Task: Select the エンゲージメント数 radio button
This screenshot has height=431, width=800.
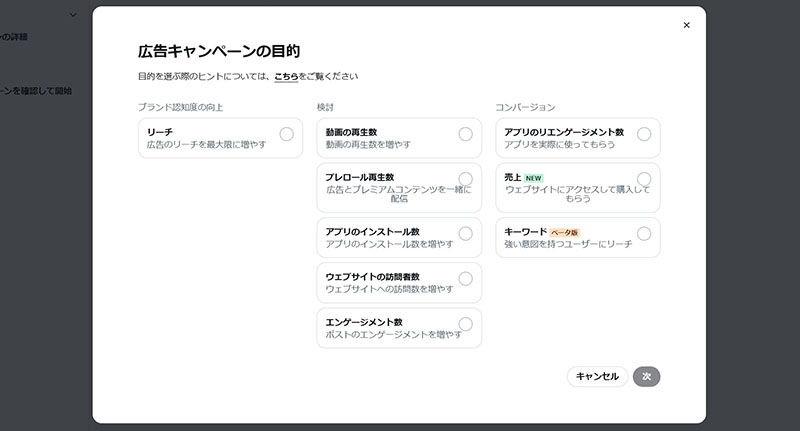Action: point(465,324)
